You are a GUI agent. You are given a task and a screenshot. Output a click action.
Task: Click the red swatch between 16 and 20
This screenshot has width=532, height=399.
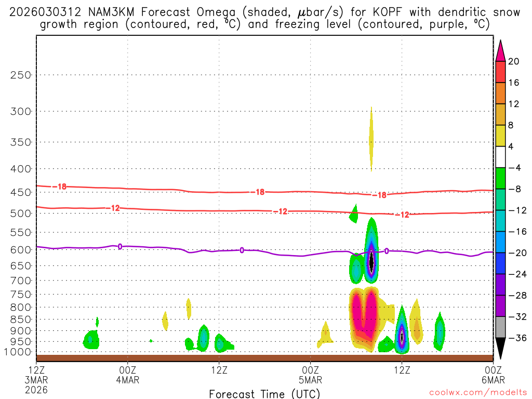point(500,72)
